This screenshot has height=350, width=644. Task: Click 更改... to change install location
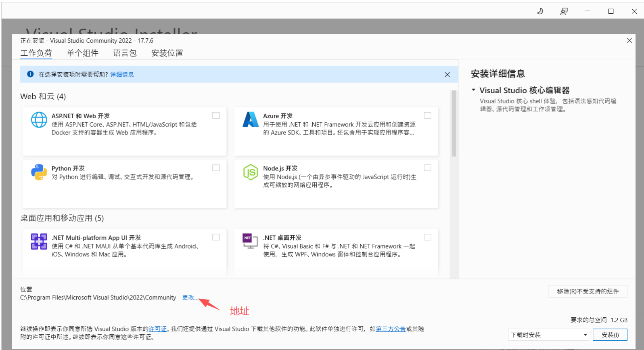pos(190,298)
